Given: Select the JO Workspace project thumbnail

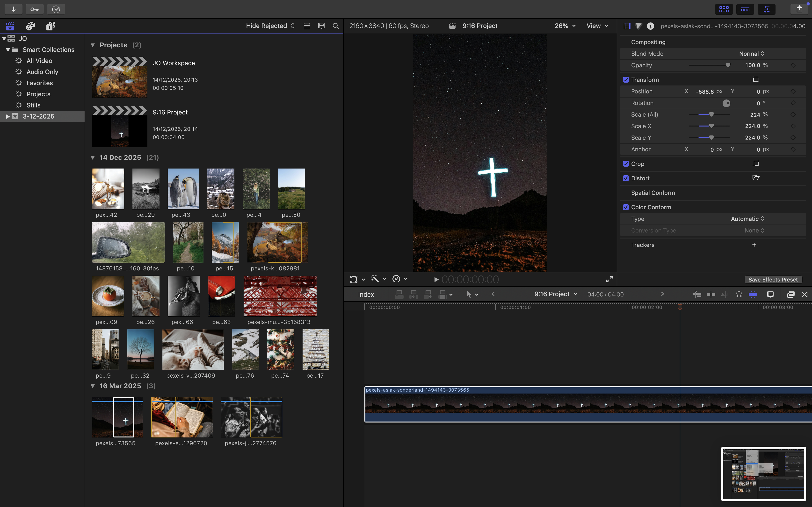Looking at the screenshot, I should (x=119, y=82).
